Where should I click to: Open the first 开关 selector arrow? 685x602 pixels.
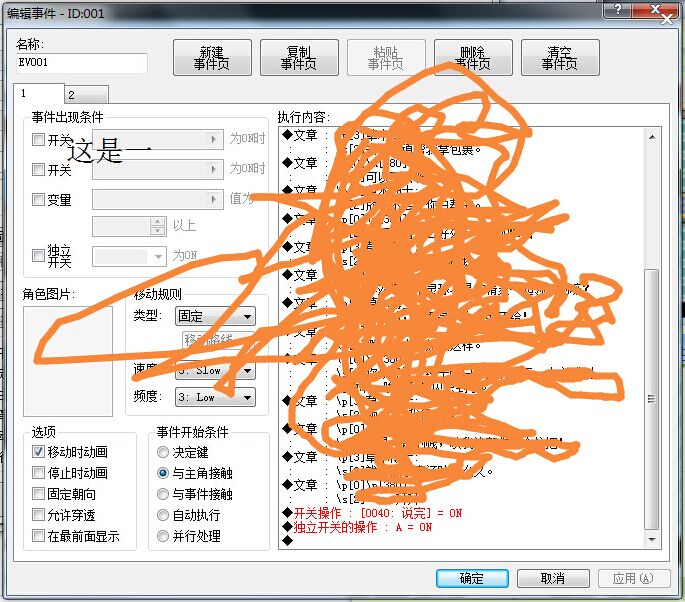(214, 139)
